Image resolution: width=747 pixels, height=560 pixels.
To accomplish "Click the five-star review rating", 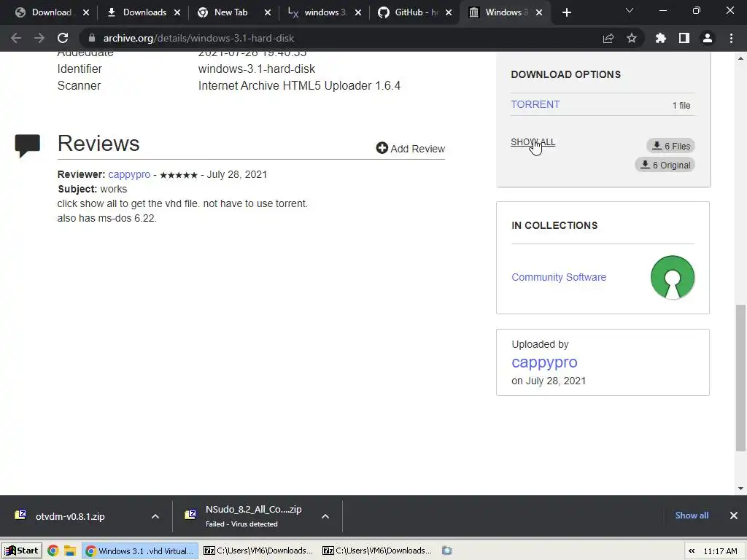I will (x=179, y=175).
